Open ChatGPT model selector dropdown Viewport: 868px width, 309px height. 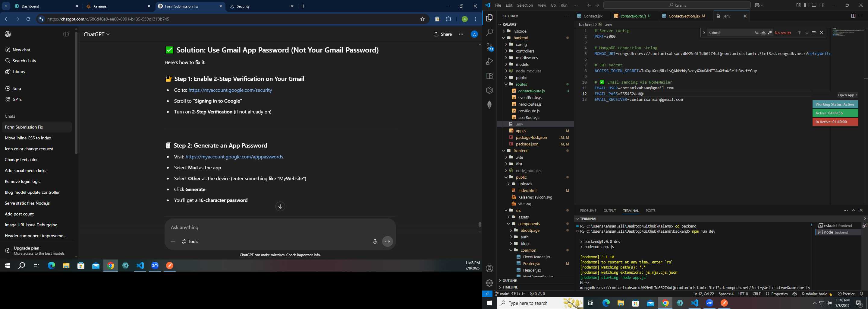tap(97, 34)
